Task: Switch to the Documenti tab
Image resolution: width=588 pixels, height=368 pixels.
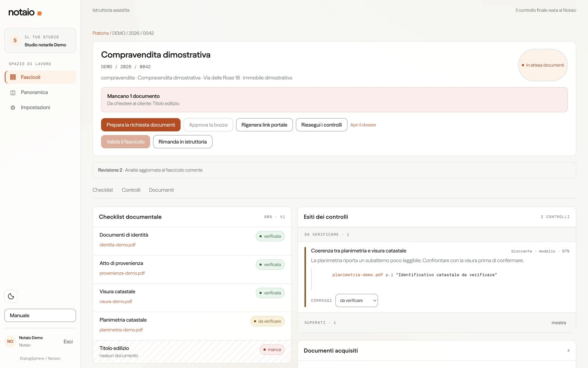Action: (161, 190)
